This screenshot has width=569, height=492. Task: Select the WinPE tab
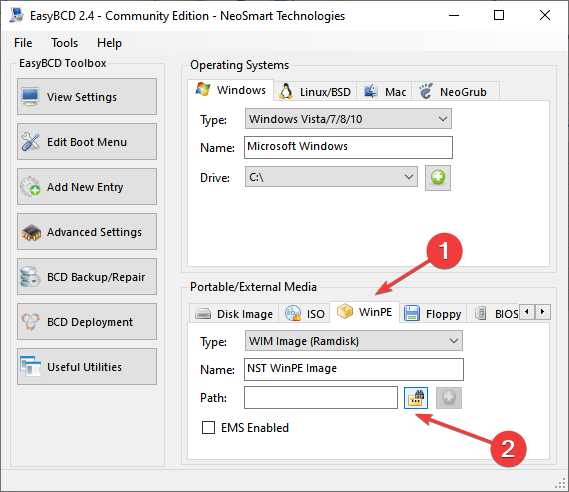[x=365, y=312]
